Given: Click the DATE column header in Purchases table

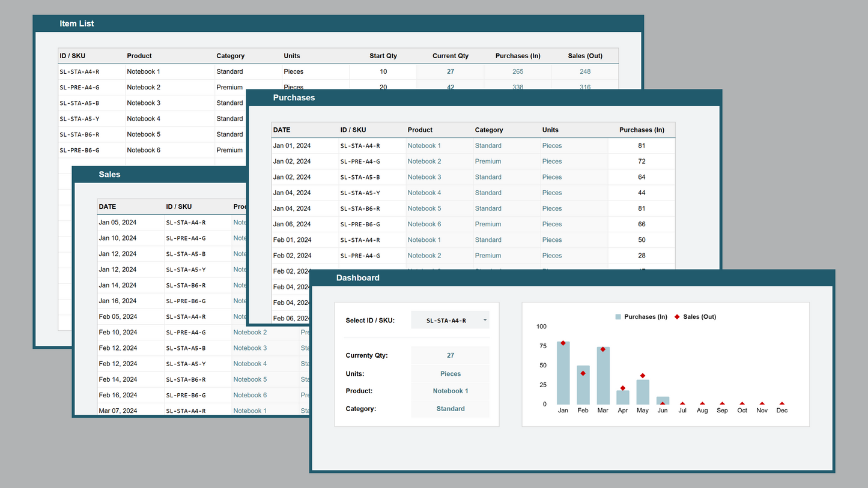Looking at the screenshot, I should pyautogui.click(x=282, y=130).
